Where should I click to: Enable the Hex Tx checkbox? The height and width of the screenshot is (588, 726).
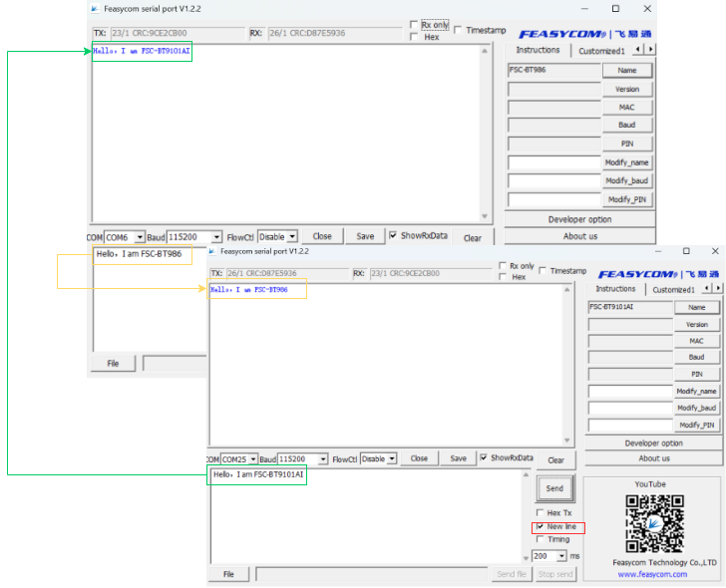click(x=540, y=512)
